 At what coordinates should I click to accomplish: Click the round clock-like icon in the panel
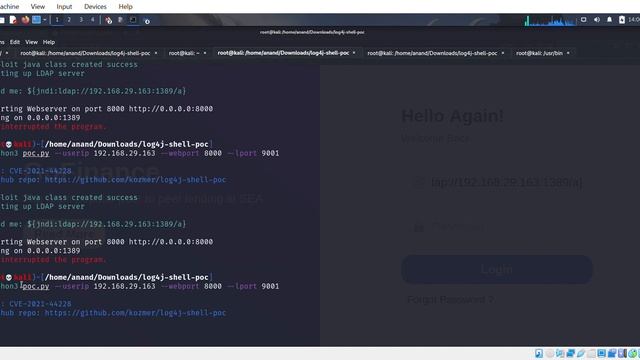pyautogui.click(x=147, y=20)
